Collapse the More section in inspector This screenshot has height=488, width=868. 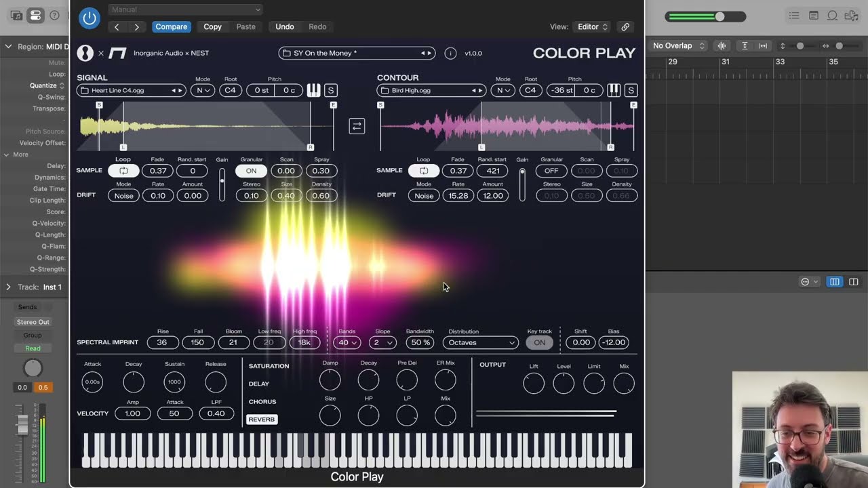click(x=7, y=155)
